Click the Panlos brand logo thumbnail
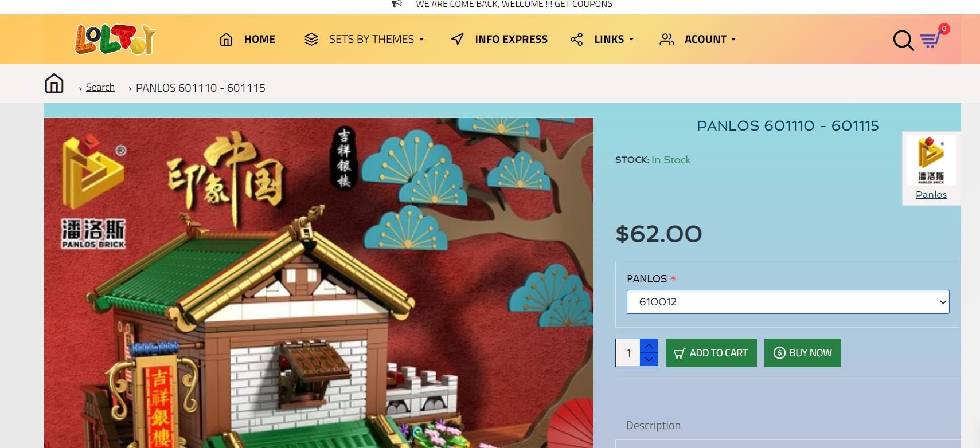 click(x=931, y=160)
